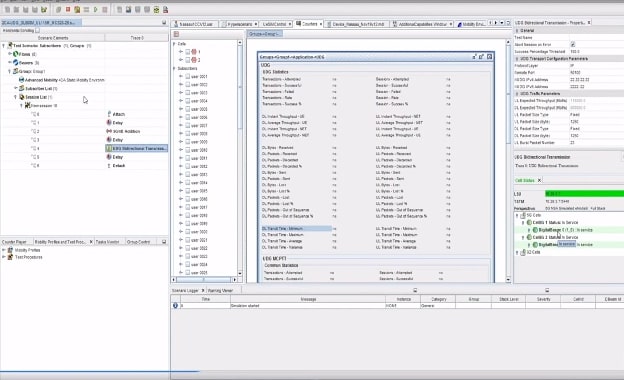The width and height of the screenshot is (624, 380).
Task: Select the UDG Bidirectional Transmission step
Action: 136,148
